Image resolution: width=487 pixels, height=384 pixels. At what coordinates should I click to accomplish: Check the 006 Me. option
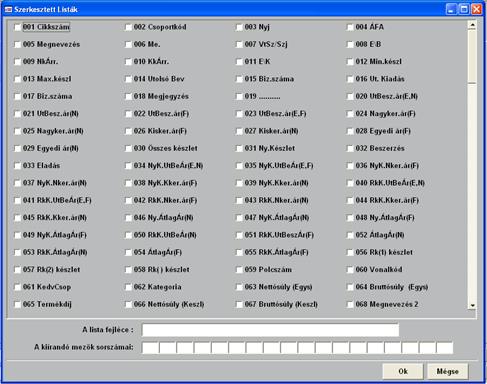(x=128, y=44)
